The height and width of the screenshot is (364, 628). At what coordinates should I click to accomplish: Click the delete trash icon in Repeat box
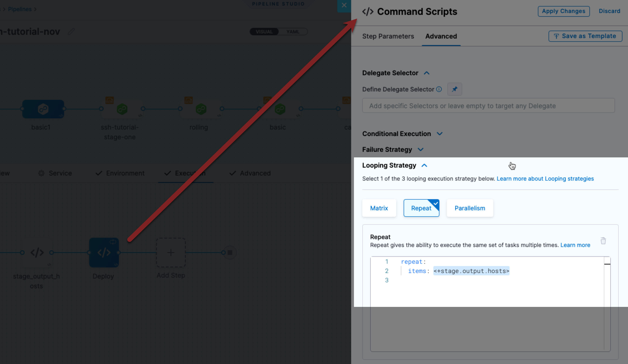coord(603,241)
